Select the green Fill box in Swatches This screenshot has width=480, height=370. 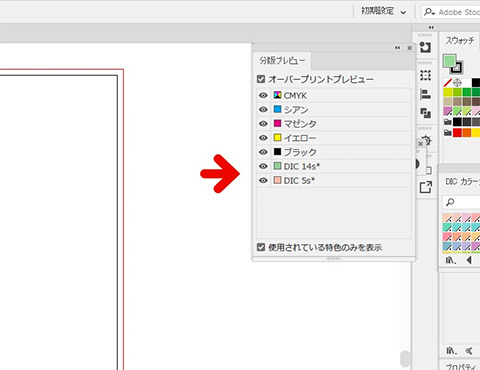tap(449, 61)
